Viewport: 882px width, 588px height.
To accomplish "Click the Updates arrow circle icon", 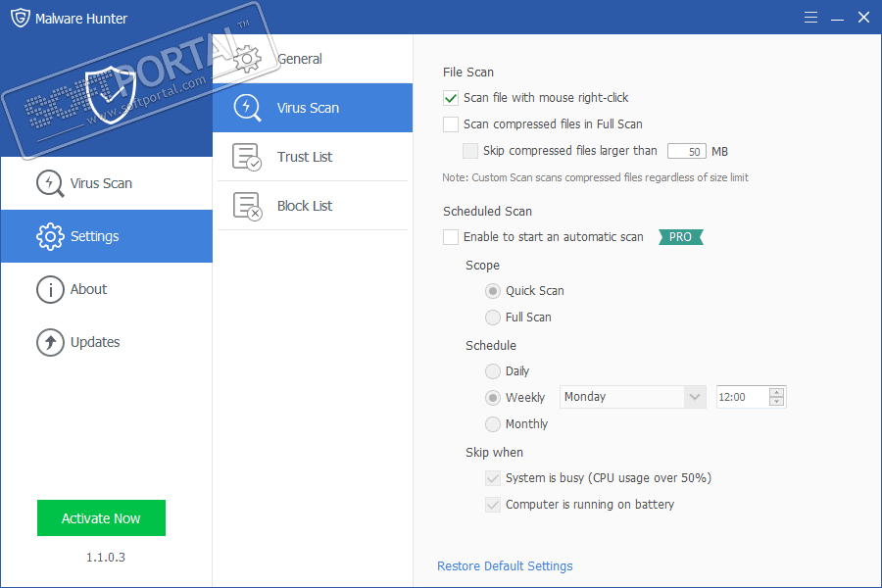I will [50, 342].
